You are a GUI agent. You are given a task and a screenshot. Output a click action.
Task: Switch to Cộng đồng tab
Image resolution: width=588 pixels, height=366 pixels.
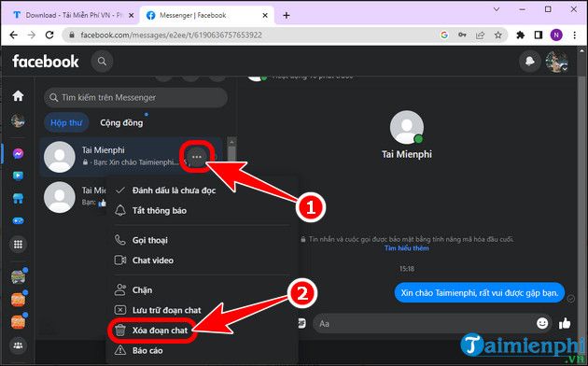[121, 122]
